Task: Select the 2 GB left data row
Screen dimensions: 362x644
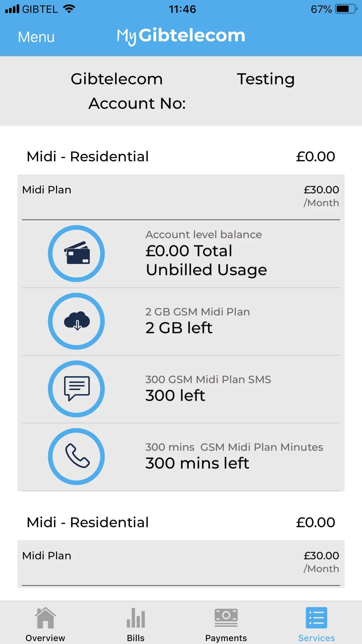Action: 181,321
